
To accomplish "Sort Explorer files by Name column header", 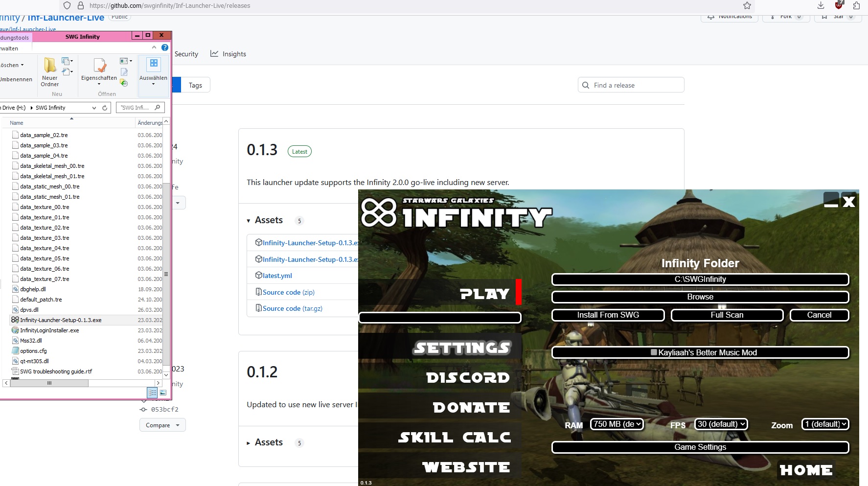I will click(x=17, y=123).
